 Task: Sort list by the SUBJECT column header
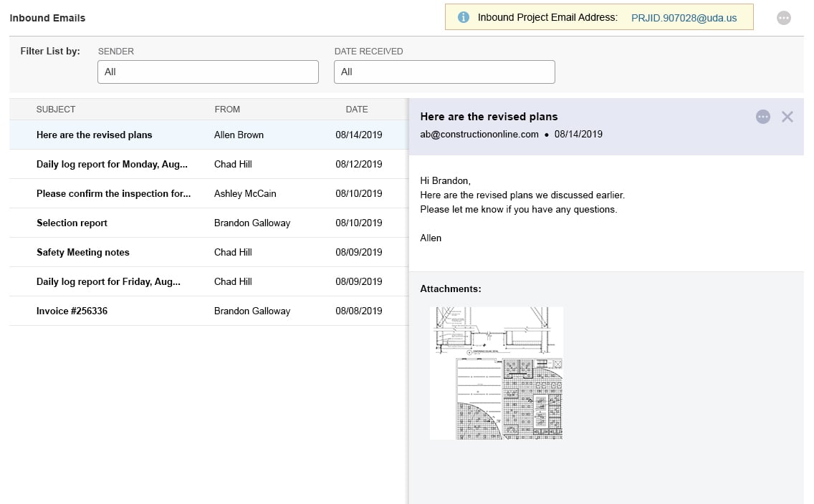(x=56, y=109)
